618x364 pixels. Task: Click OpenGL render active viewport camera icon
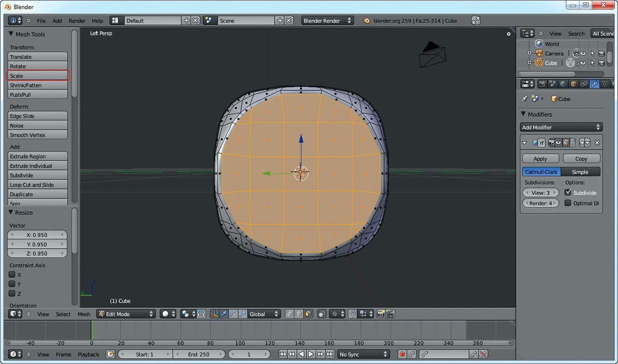[380, 314]
